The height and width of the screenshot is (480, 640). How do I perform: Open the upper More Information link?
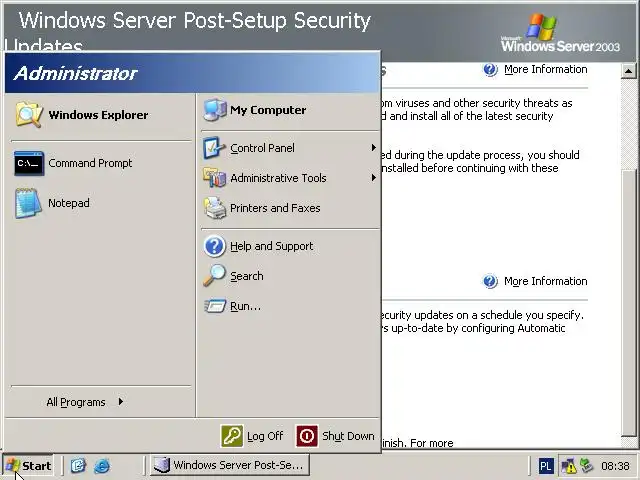[546, 69]
